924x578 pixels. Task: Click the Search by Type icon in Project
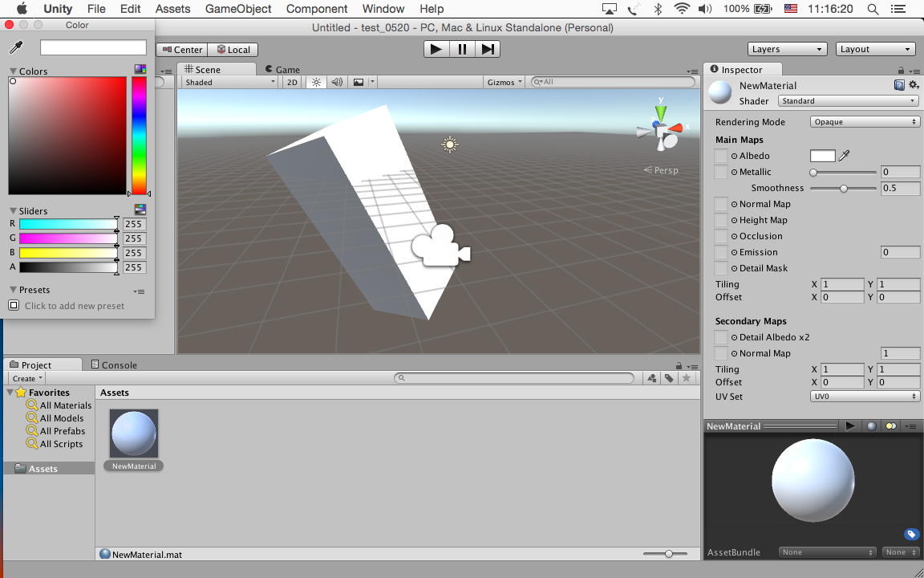pyautogui.click(x=652, y=378)
